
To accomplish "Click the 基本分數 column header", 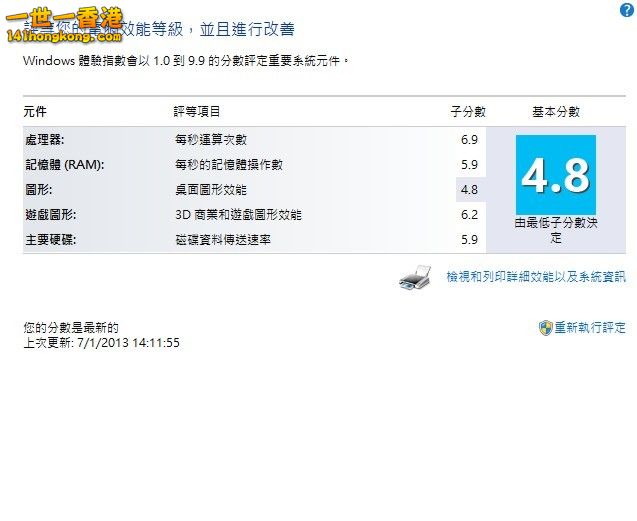I will click(555, 112).
